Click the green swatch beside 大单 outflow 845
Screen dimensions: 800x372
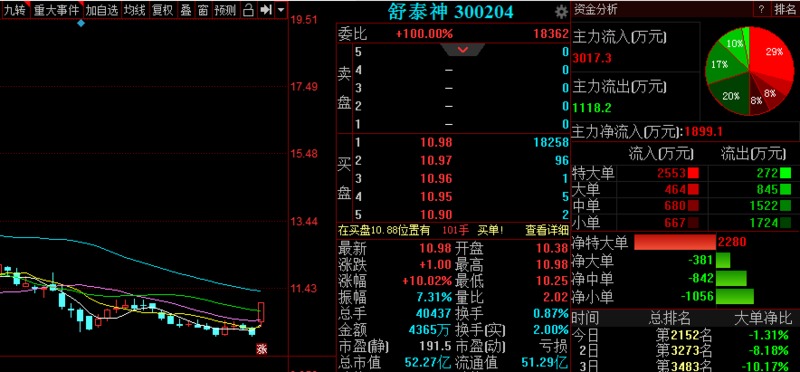click(x=785, y=190)
